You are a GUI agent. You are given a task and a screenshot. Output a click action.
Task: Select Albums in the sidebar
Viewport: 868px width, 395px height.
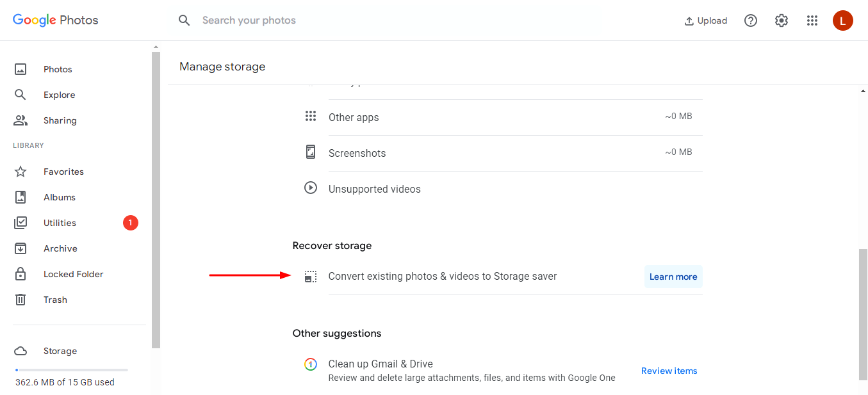tap(20, 197)
